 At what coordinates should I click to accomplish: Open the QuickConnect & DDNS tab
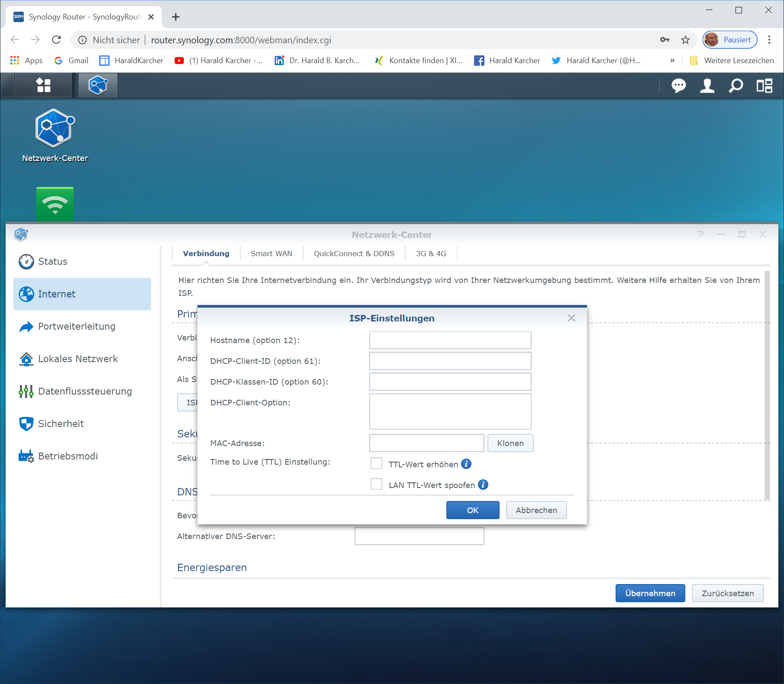click(354, 254)
